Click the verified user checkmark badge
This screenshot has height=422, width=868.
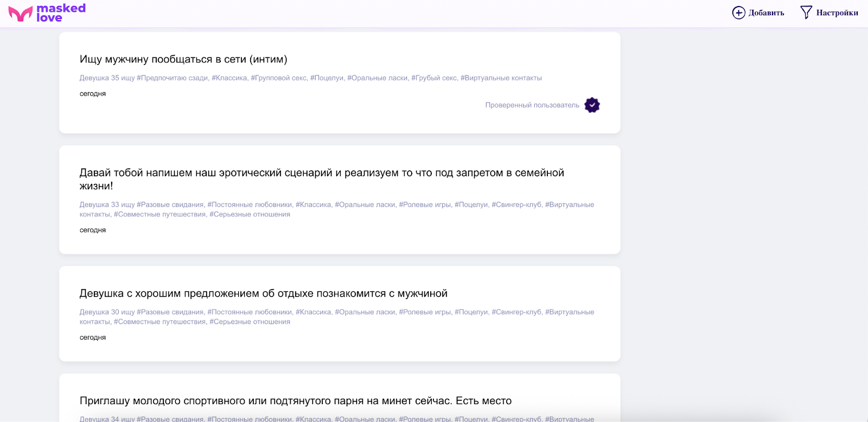click(592, 105)
